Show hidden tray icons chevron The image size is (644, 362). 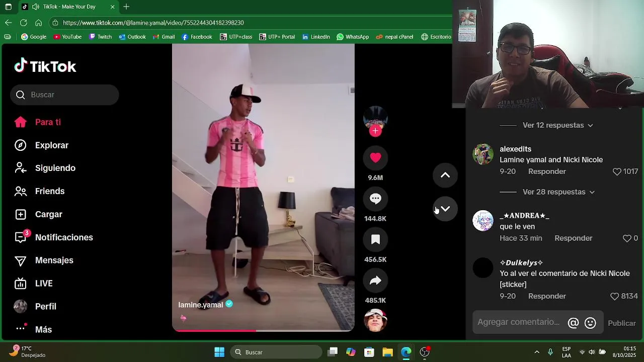pyautogui.click(x=537, y=352)
